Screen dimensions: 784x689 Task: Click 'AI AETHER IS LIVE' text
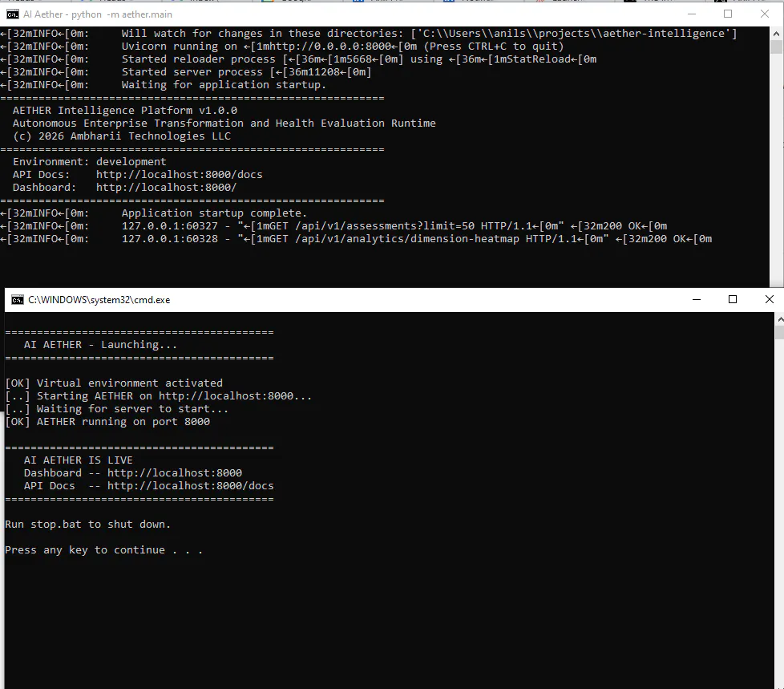tap(79, 460)
